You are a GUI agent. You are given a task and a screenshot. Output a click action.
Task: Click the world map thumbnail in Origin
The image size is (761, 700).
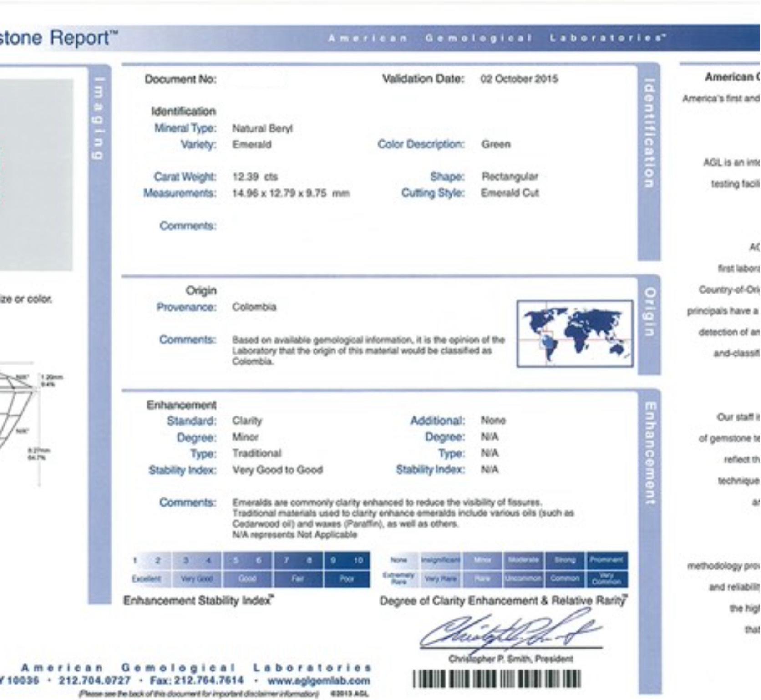pyautogui.click(x=575, y=334)
